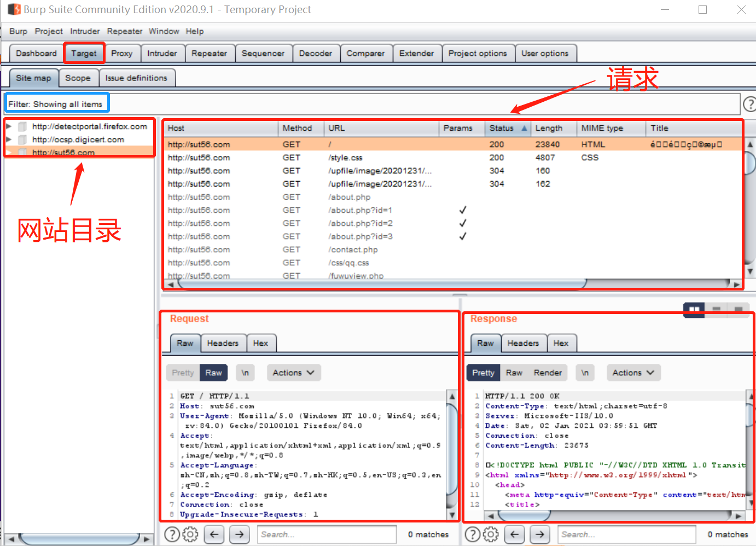The height and width of the screenshot is (546, 756).
Task: Click the icon beside detectportal.firefox.com in the tree
Action: pos(22,126)
